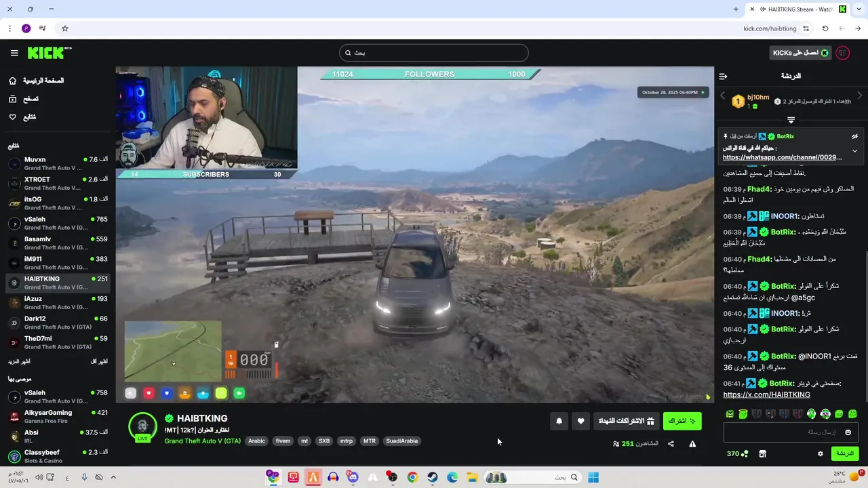Open iM911 channel in sidebar
The width and height of the screenshot is (868, 488).
click(58, 263)
